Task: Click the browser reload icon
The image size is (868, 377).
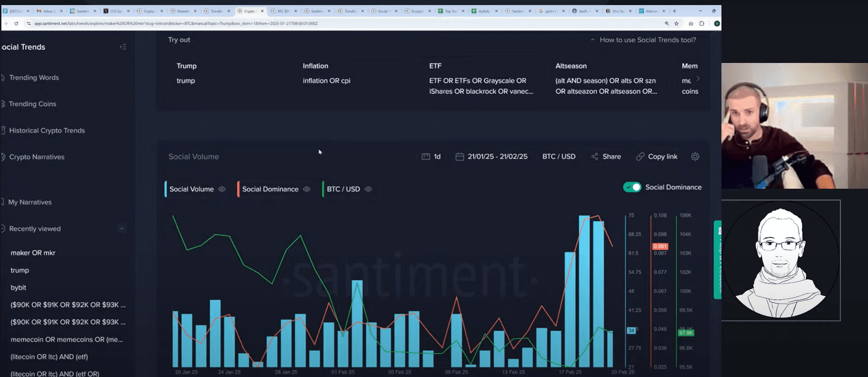Action: click(x=15, y=23)
